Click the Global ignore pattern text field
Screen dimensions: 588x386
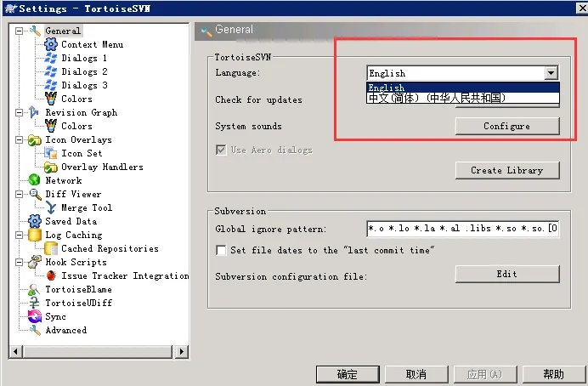coord(463,229)
